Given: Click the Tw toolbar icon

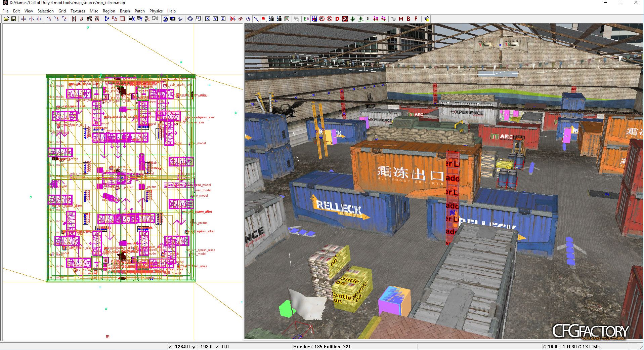Looking at the screenshot, I should 393,19.
